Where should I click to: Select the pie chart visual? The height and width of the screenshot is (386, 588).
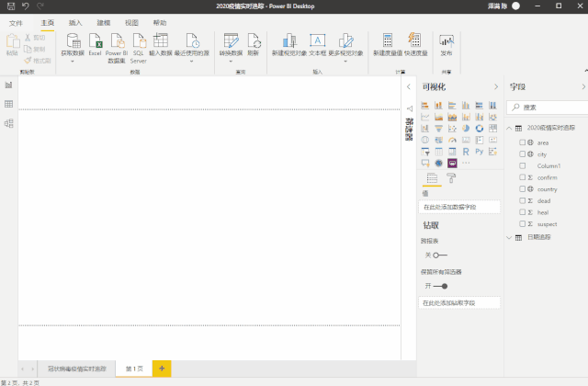466,129
